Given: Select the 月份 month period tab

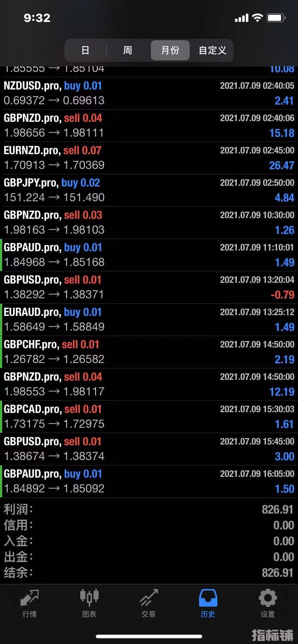Looking at the screenshot, I should click(x=170, y=50).
